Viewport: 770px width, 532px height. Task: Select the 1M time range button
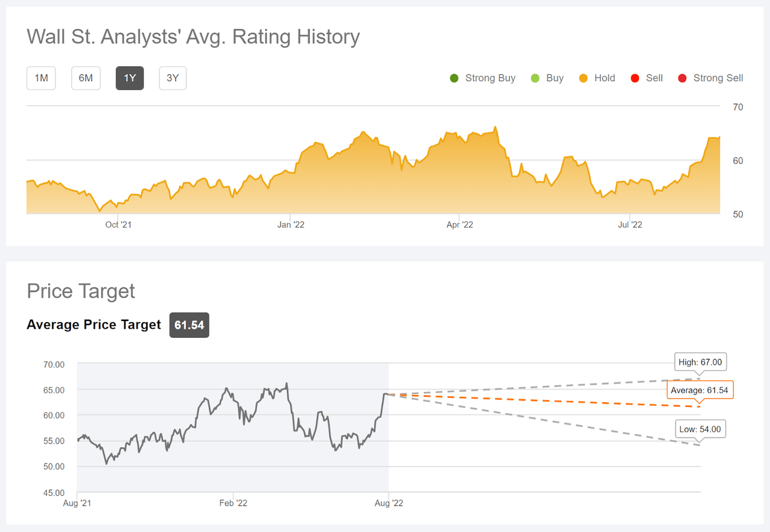[x=41, y=78]
